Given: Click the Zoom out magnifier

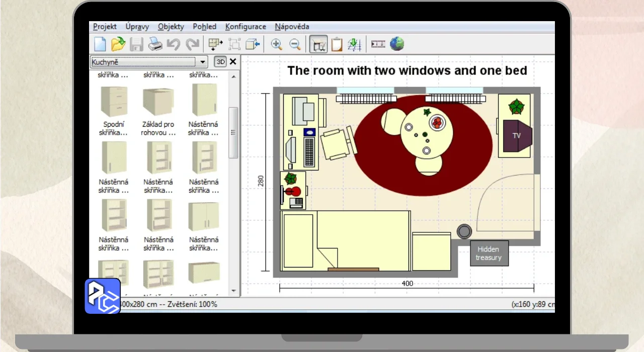Looking at the screenshot, I should 295,44.
